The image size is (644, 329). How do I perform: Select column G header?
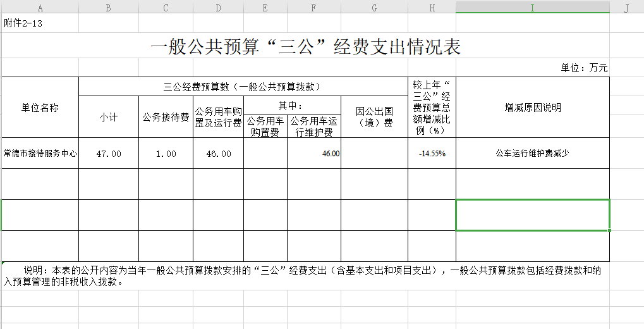[374, 8]
